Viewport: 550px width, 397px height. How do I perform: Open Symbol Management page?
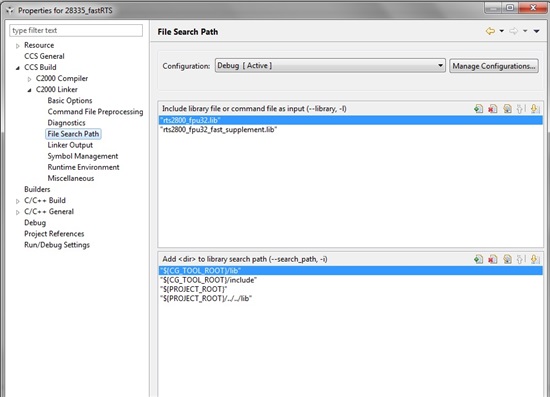click(x=83, y=156)
